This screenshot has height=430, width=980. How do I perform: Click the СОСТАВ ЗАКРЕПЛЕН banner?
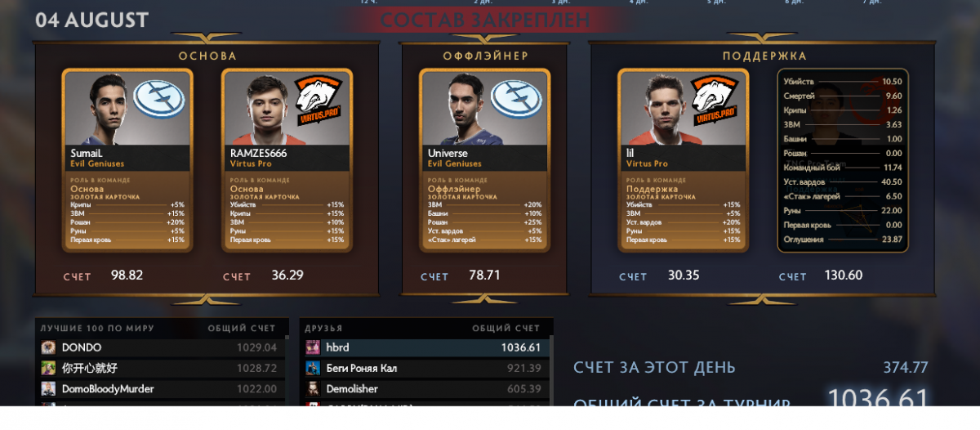tap(485, 19)
